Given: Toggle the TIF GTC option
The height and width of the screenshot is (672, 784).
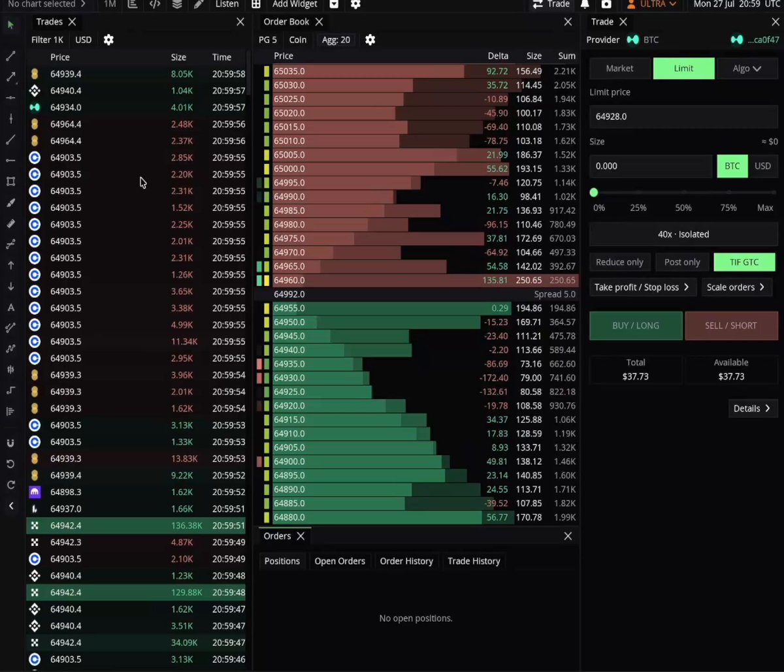Looking at the screenshot, I should click(744, 262).
